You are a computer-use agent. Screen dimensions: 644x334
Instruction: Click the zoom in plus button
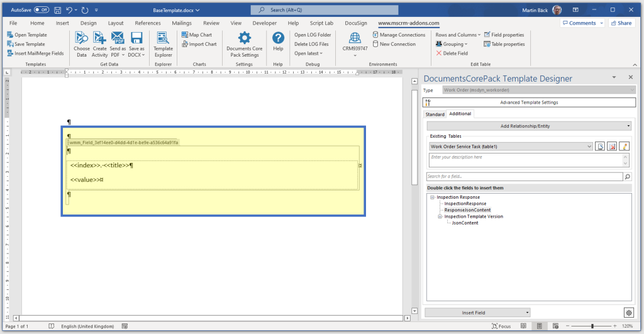[615, 326]
